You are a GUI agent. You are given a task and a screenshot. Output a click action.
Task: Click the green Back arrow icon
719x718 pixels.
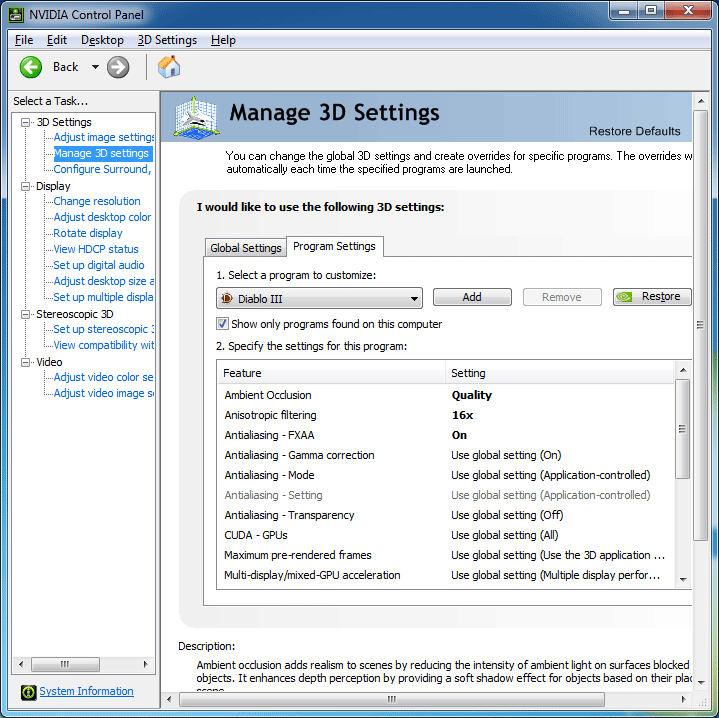31,67
